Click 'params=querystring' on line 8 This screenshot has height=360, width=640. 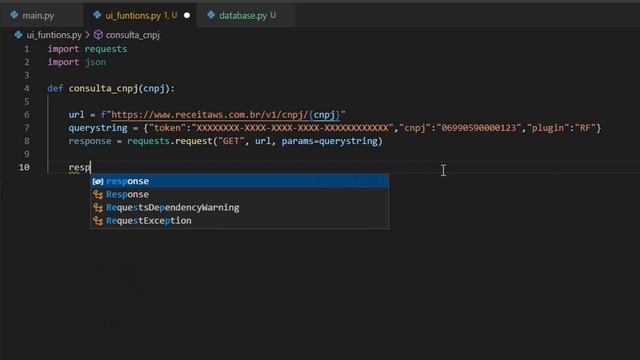(330, 141)
